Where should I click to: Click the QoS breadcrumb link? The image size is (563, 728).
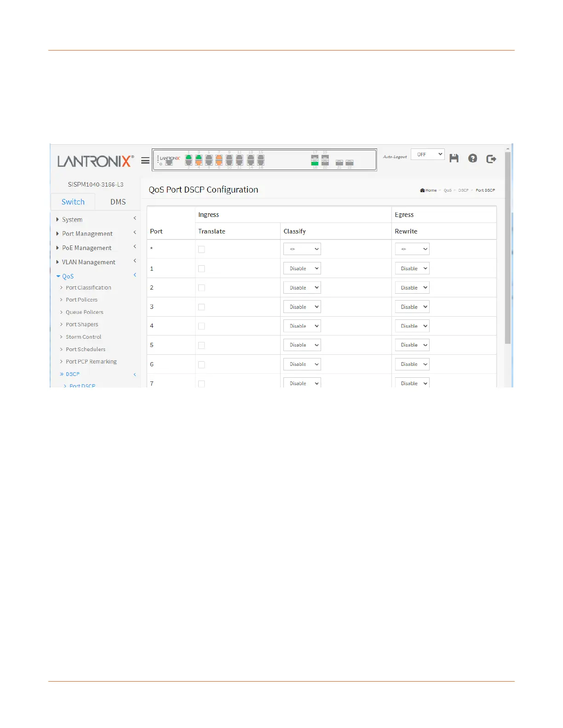[x=448, y=190]
